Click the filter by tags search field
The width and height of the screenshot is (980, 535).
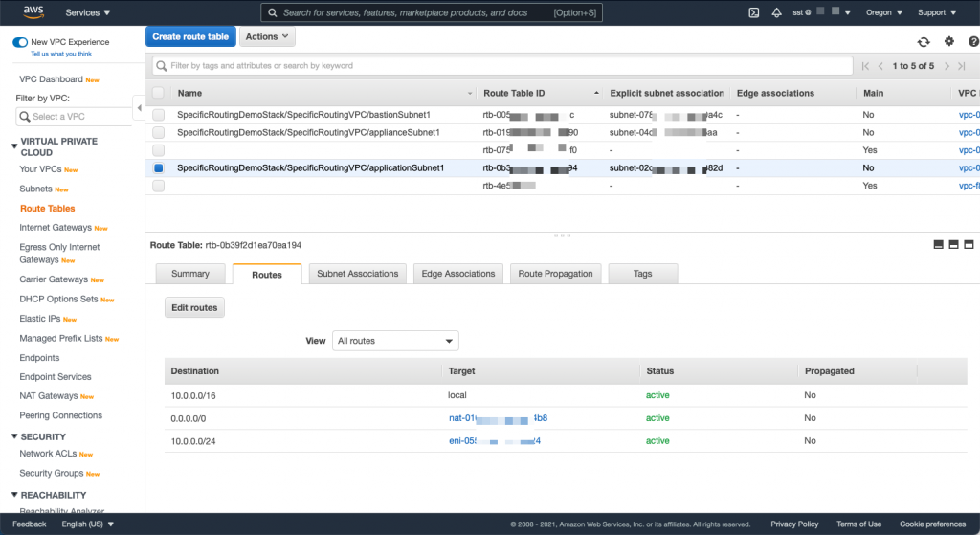pyautogui.click(x=502, y=66)
